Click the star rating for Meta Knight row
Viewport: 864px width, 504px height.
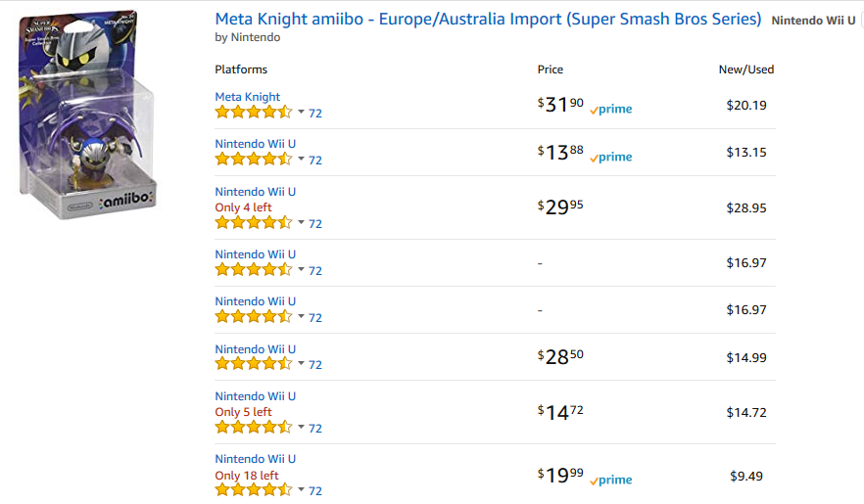pos(254,113)
